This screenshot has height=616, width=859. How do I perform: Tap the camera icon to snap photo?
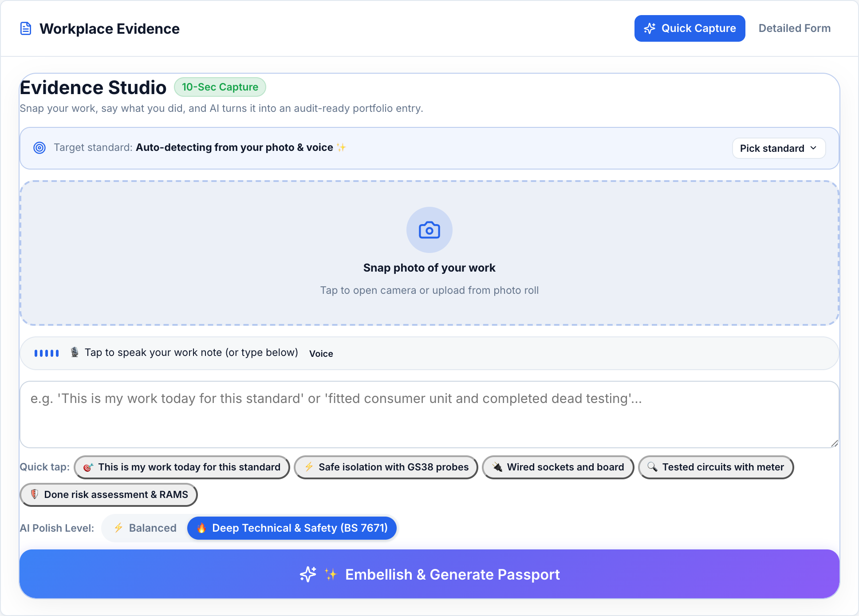click(x=429, y=230)
